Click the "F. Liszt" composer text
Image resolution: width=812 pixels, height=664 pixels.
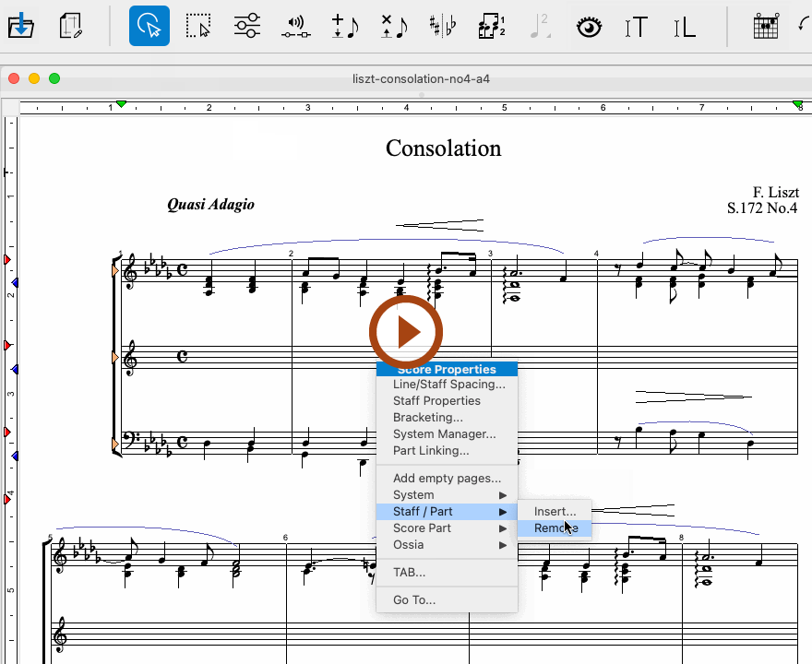tap(776, 193)
